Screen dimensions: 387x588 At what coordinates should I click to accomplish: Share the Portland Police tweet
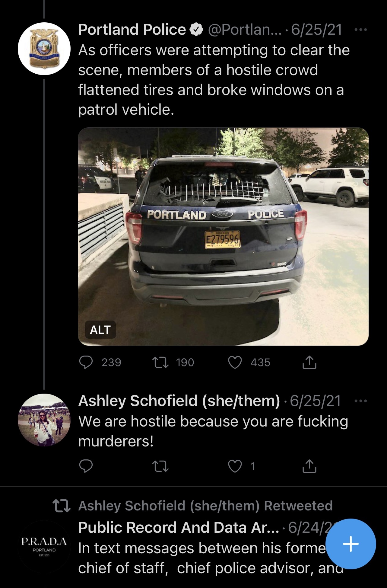[309, 362]
